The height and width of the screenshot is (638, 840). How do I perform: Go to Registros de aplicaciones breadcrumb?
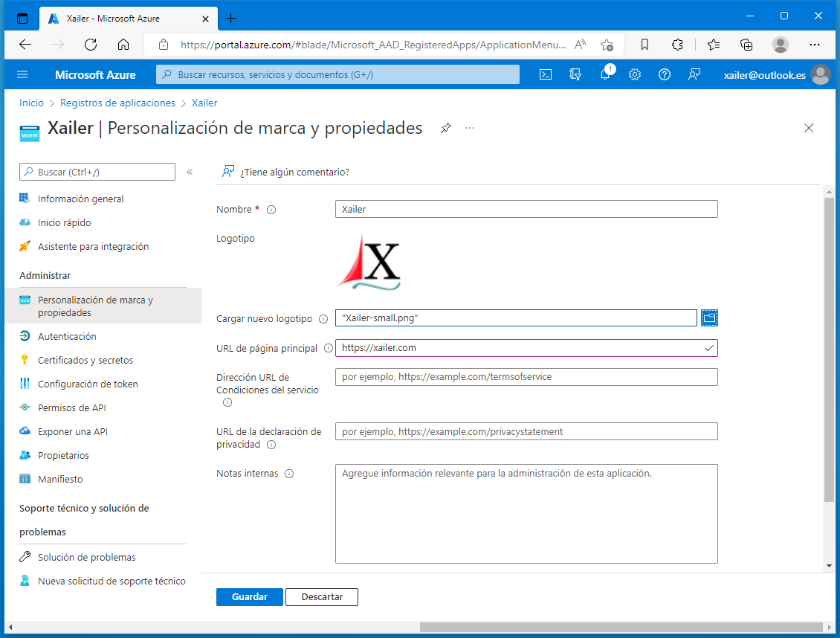[x=118, y=103]
